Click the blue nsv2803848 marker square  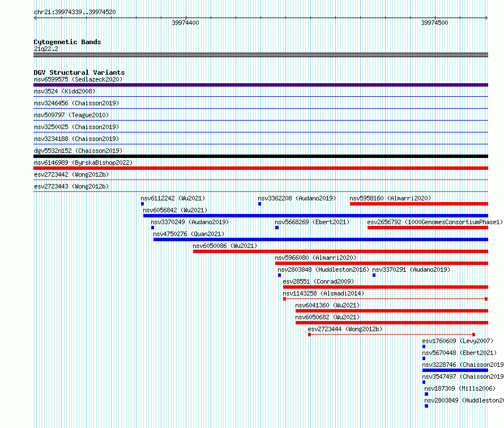point(279,275)
